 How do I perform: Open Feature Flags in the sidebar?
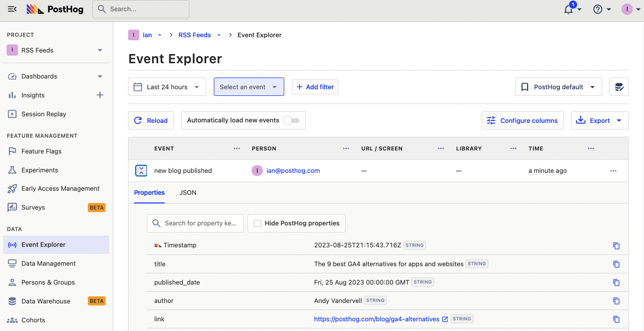pos(41,151)
